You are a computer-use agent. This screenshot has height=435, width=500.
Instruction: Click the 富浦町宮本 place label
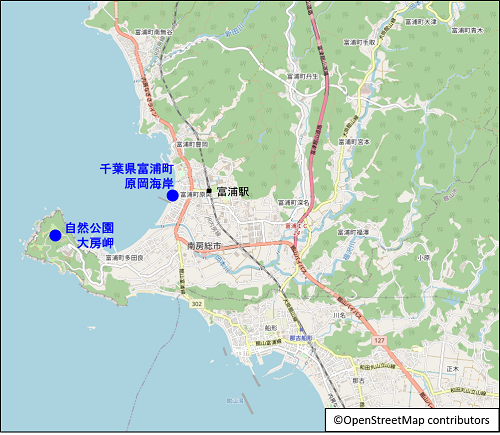click(x=354, y=142)
